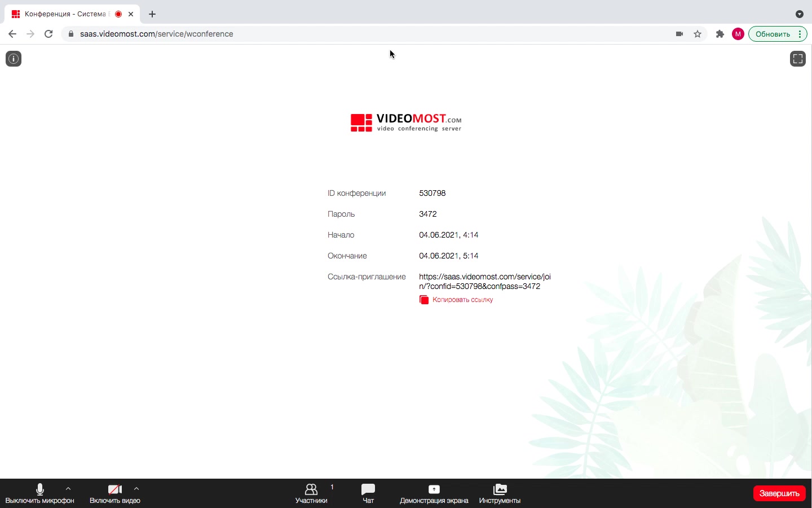Click the Ссылка-приглашение label
The height and width of the screenshot is (508, 812).
[x=367, y=277]
